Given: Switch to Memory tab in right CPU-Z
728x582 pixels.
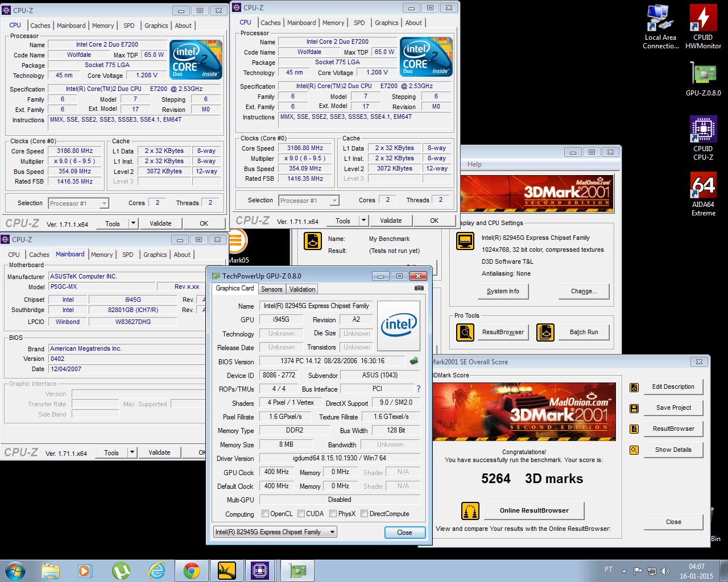Looking at the screenshot, I should [x=333, y=23].
